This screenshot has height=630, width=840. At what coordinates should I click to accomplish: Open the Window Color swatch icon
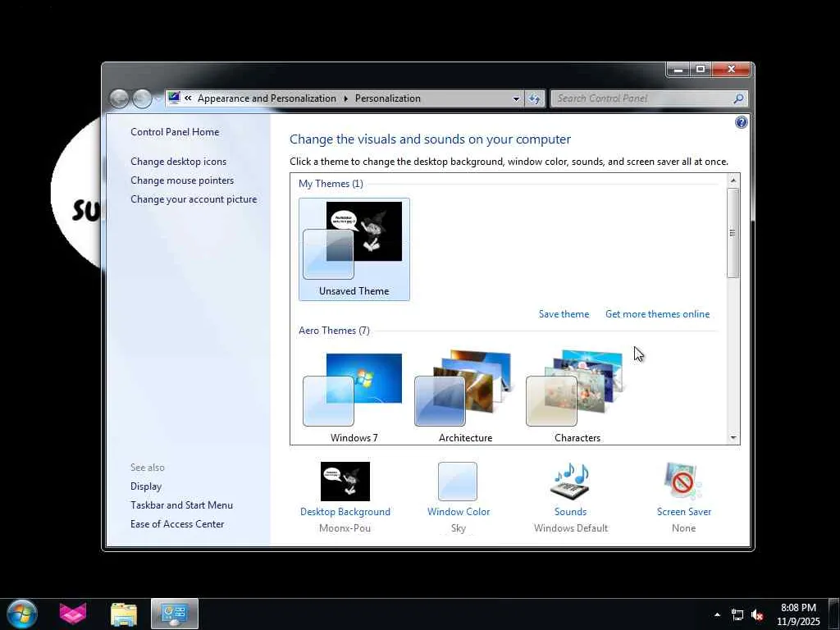pos(458,481)
